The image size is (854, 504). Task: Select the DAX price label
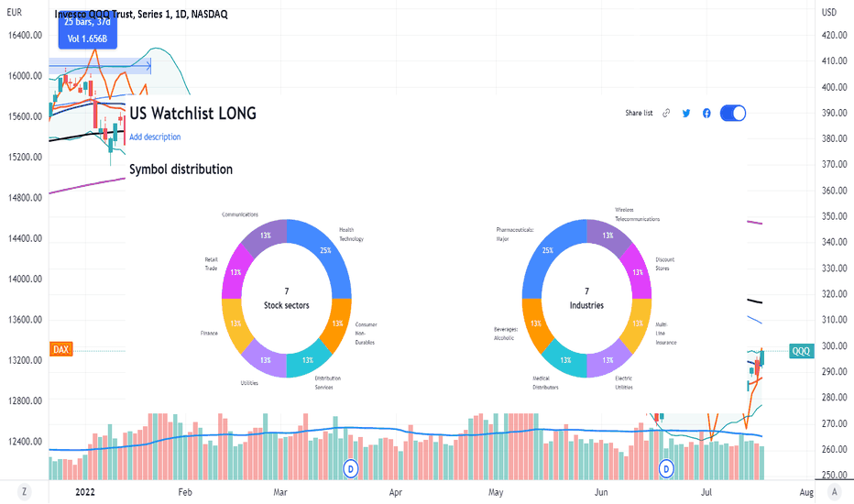pyautogui.click(x=61, y=349)
